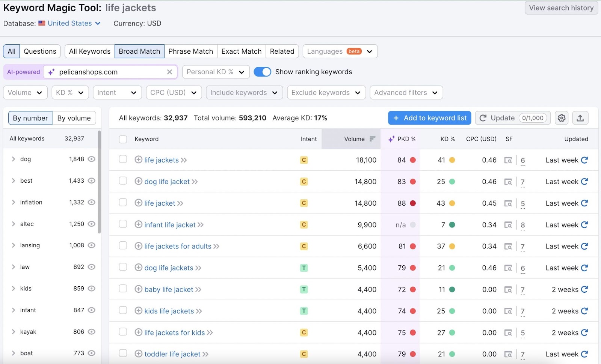The height and width of the screenshot is (364, 601).
Task: Open Advanced filters dropdown
Action: coord(406,92)
